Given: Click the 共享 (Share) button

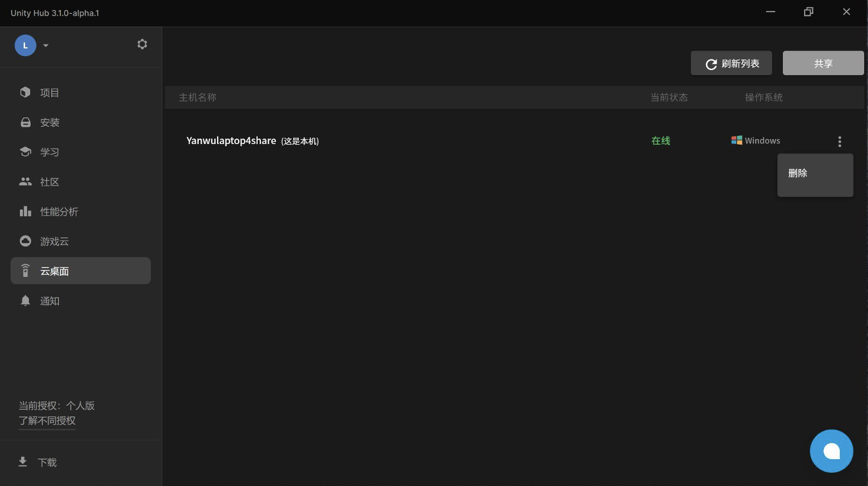Looking at the screenshot, I should (823, 63).
